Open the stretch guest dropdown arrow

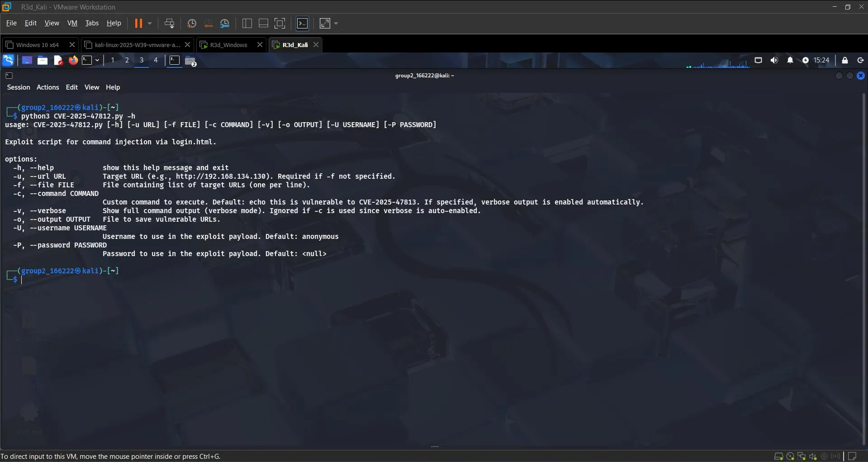point(336,24)
